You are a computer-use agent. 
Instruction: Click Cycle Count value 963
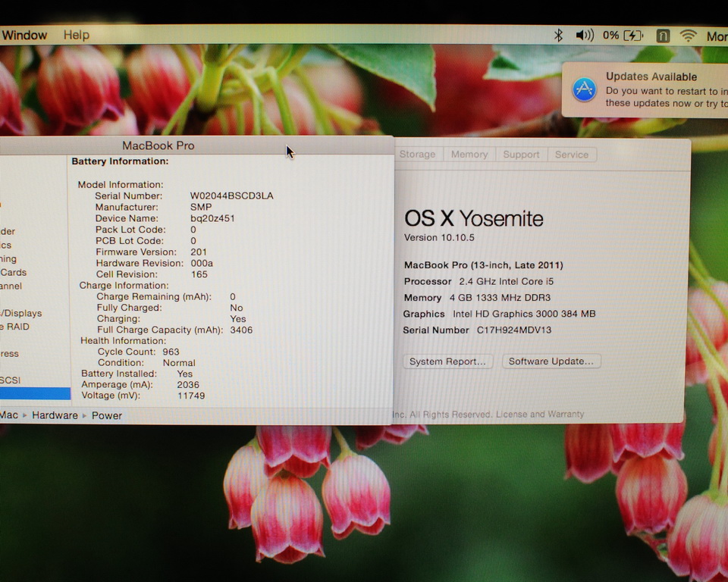point(171,352)
